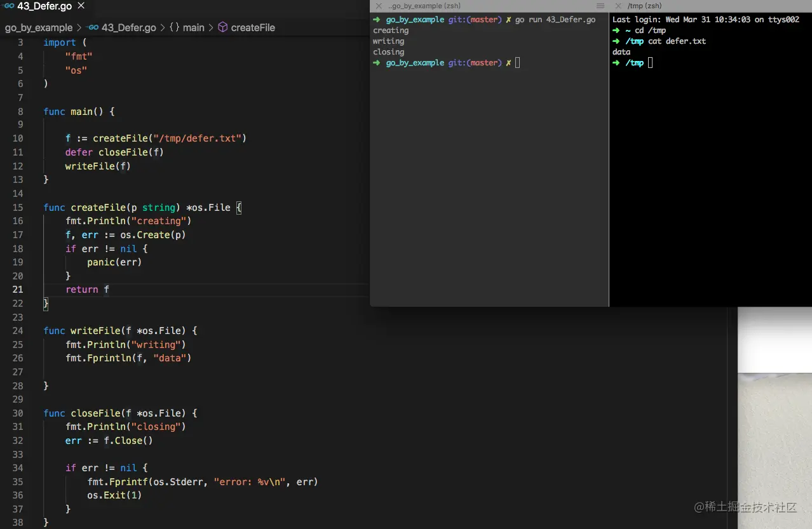Image resolution: width=812 pixels, height=529 pixels.
Task: Open go_by_example folder in breadcrumb
Action: pyautogui.click(x=39, y=27)
